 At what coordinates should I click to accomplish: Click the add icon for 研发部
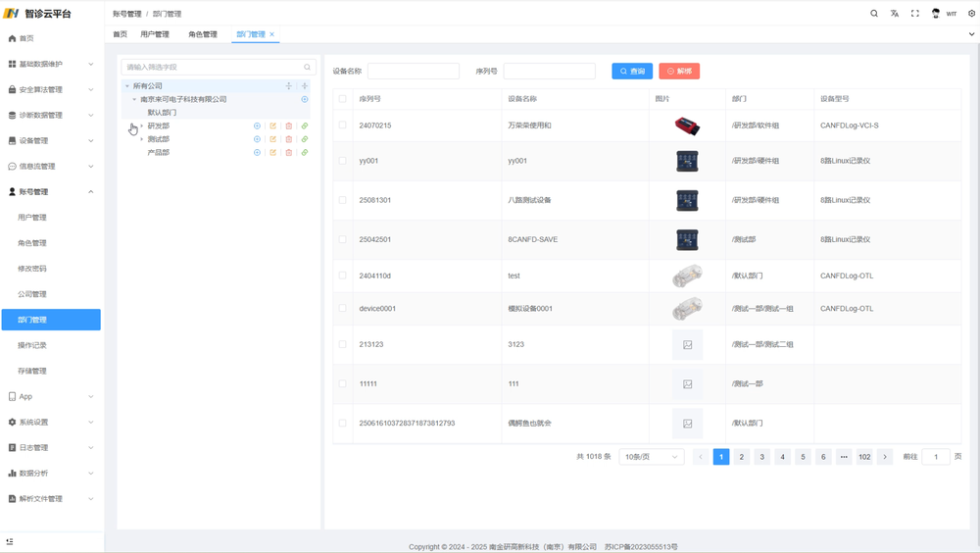click(x=257, y=126)
